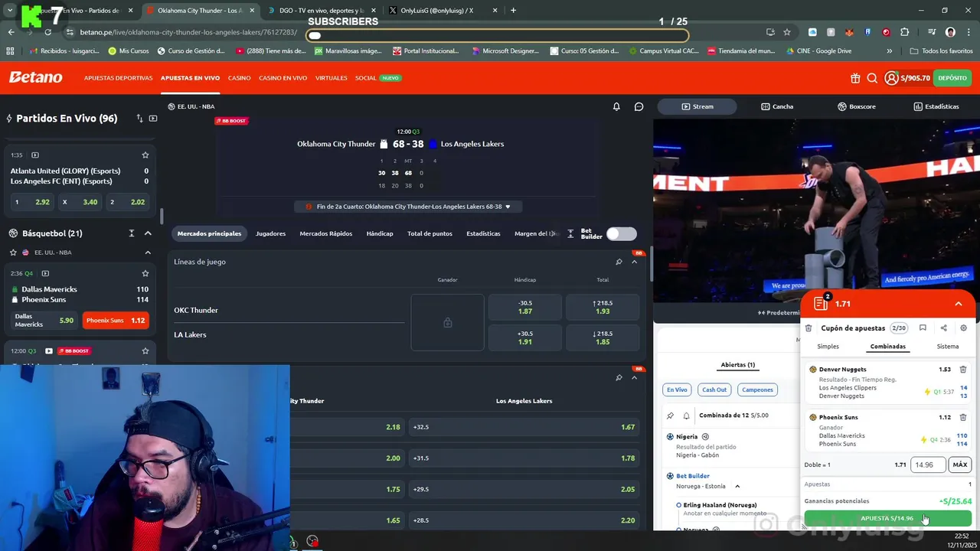Click the bookmark icon in Cupón de apuestas
This screenshot has width=980, height=551.
click(923, 328)
